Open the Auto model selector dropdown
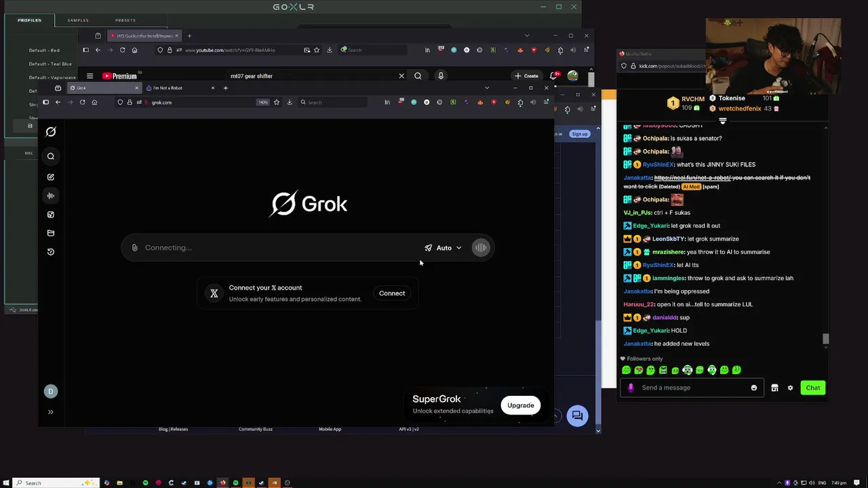The width and height of the screenshot is (868, 488). (443, 248)
